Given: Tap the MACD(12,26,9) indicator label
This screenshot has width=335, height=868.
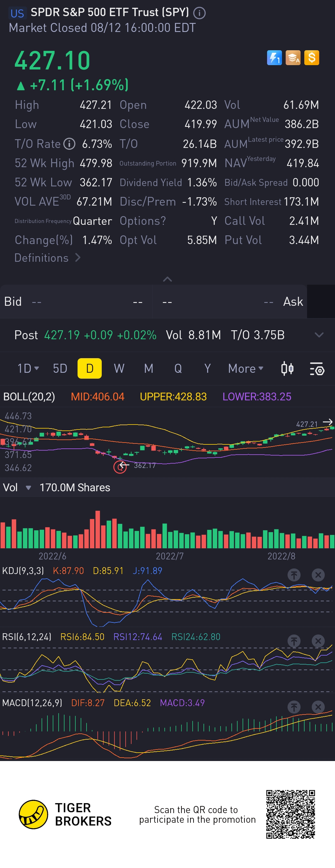Looking at the screenshot, I should click(32, 702).
